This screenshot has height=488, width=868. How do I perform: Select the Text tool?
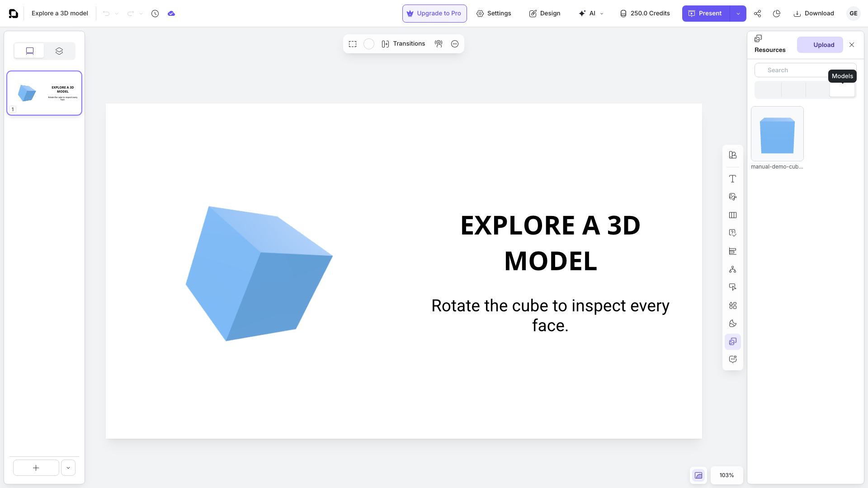(733, 179)
